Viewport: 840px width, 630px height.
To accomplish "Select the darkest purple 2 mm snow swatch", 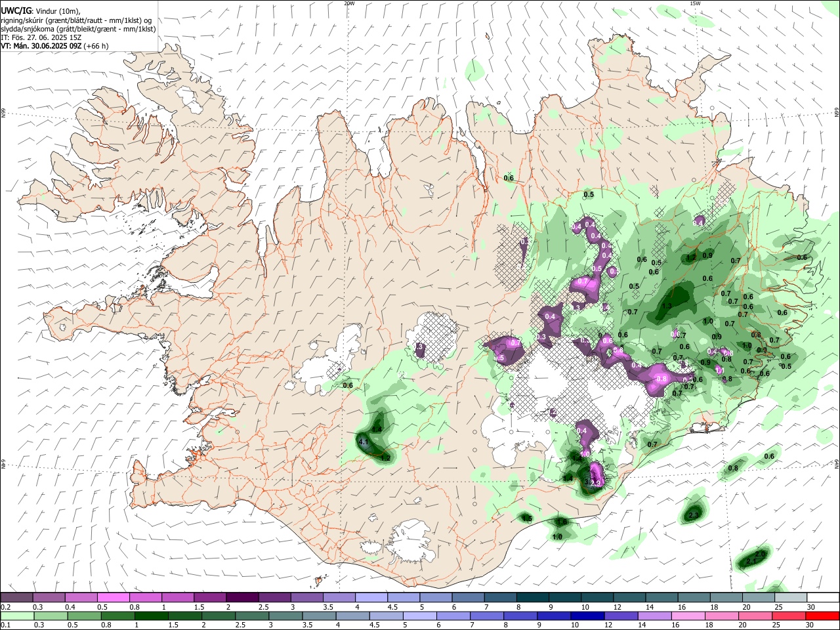I will point(242,597).
